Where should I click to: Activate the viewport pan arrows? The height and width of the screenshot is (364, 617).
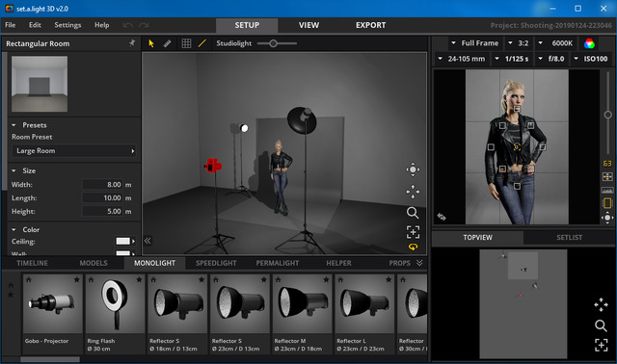coord(413,192)
